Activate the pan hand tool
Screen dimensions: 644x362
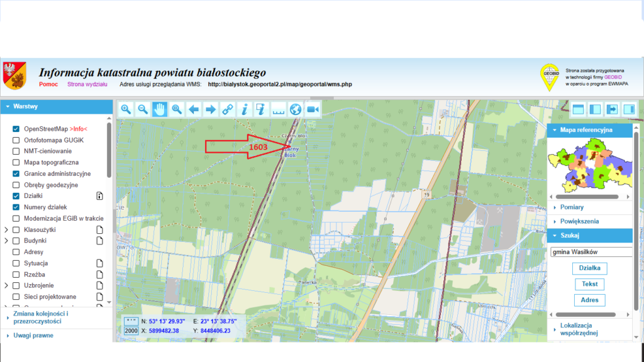click(160, 109)
